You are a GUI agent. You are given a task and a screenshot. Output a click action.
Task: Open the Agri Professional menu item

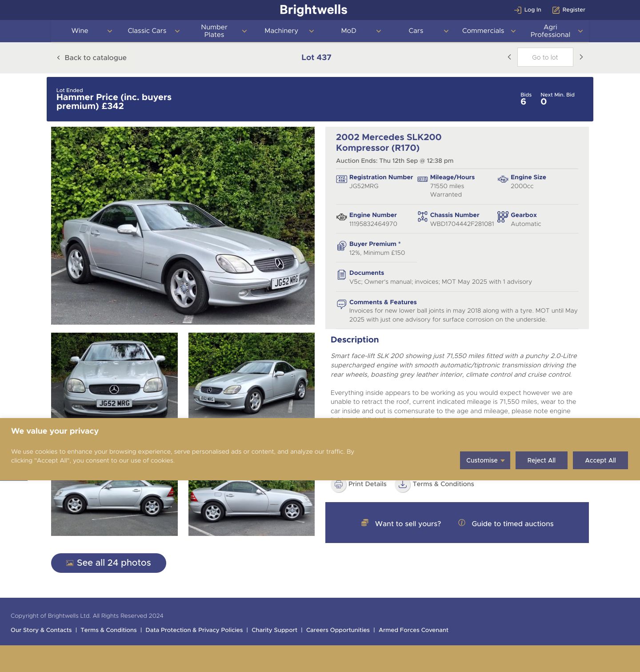point(550,31)
